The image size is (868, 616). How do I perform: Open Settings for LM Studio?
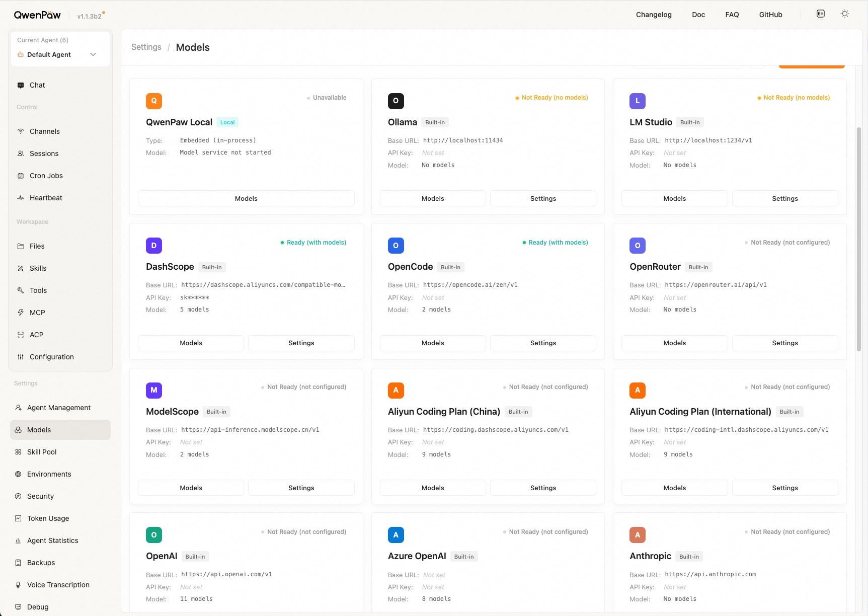tap(785, 198)
